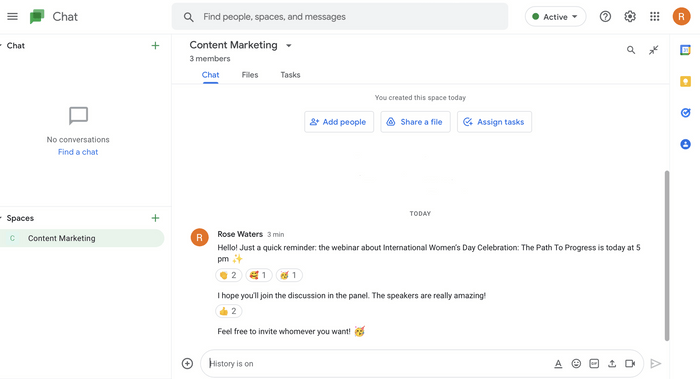This screenshot has height=379, width=700.
Task: Add a video meeting to message
Action: point(630,364)
